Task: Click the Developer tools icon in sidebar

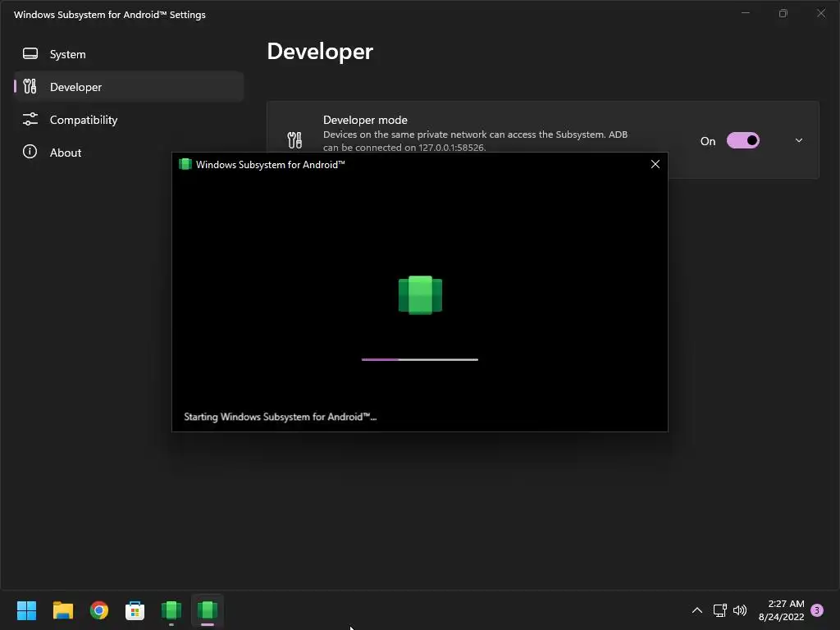Action: [30, 86]
